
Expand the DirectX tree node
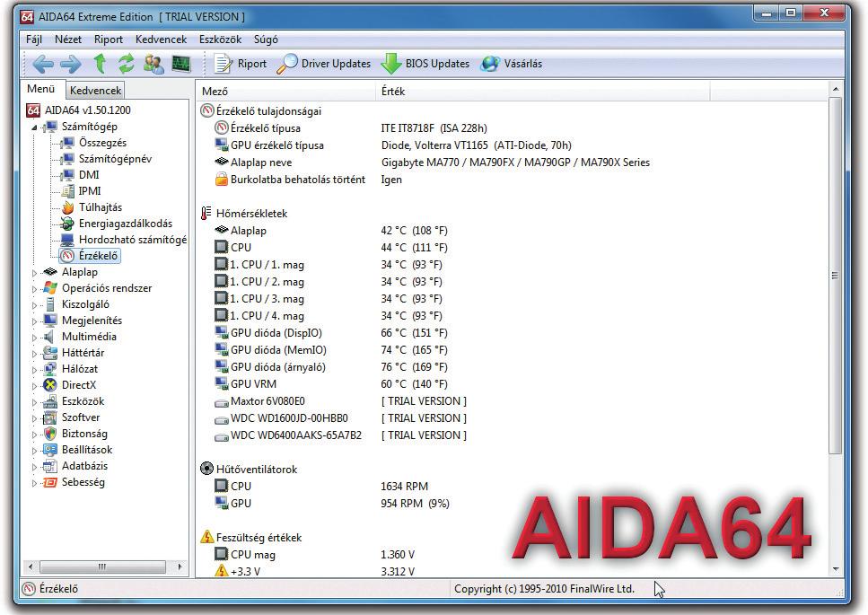tap(34, 385)
